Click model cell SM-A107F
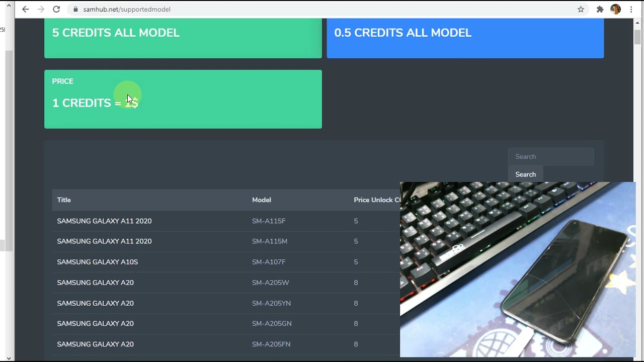The height and width of the screenshot is (362, 644). 269,262
